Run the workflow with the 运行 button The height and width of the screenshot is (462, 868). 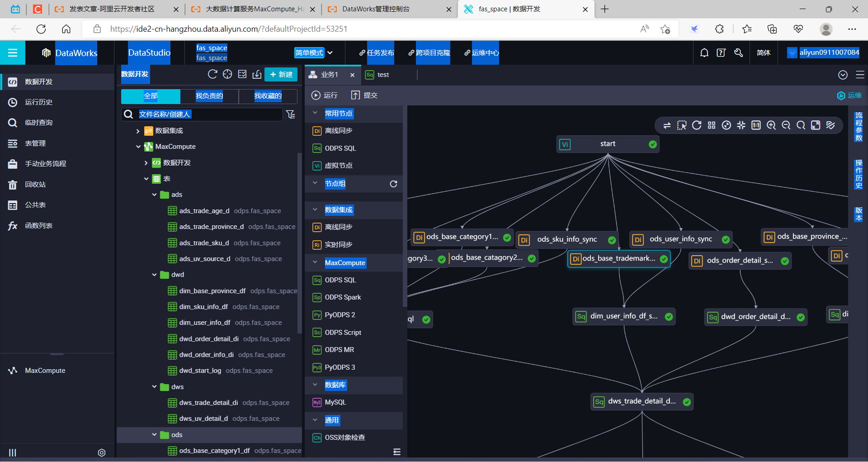325,95
